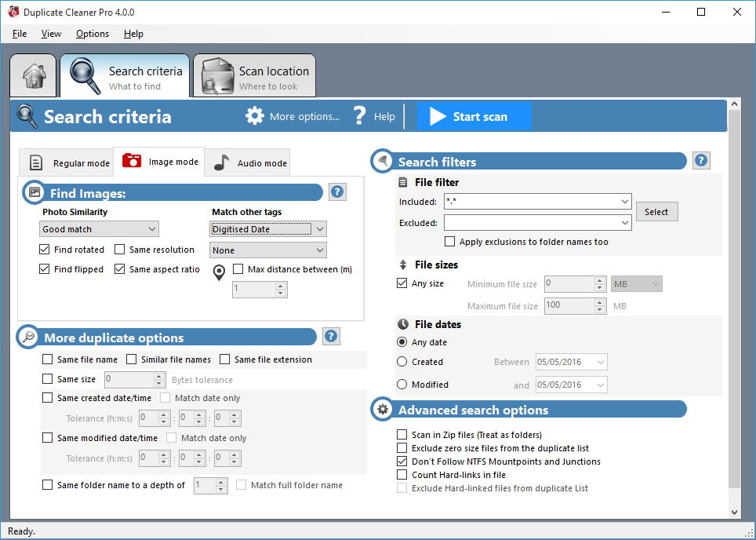
Task: Click the Excluded filter input field
Action: [533, 222]
